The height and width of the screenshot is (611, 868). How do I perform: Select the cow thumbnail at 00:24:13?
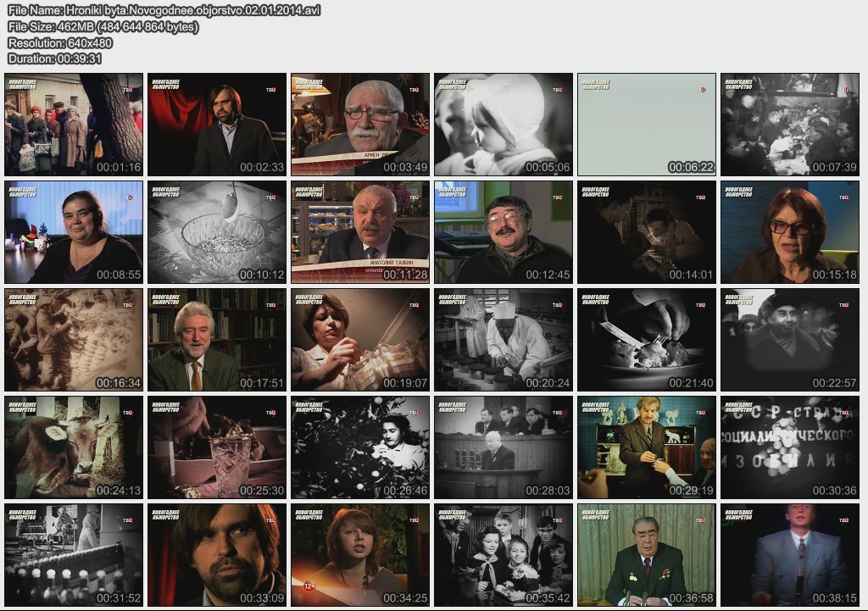tap(73, 447)
